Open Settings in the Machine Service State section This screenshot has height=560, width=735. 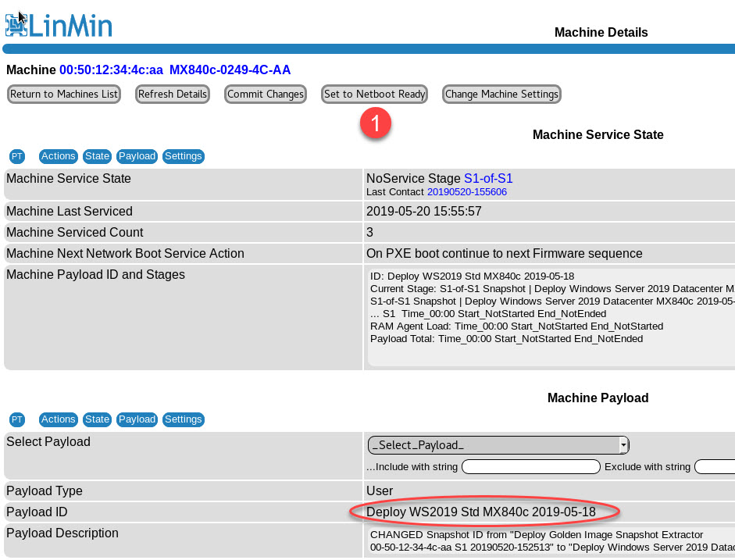184,156
